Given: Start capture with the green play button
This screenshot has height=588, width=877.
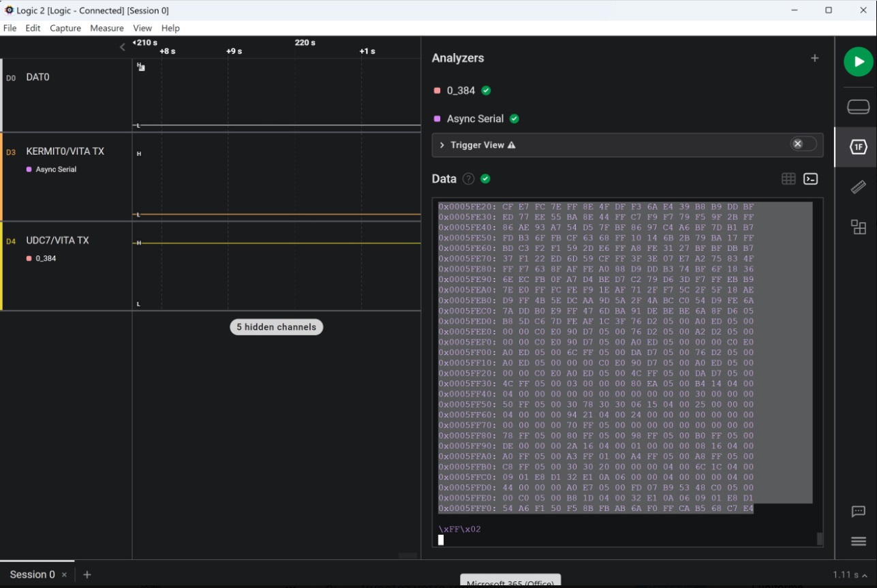Looking at the screenshot, I should tap(858, 62).
